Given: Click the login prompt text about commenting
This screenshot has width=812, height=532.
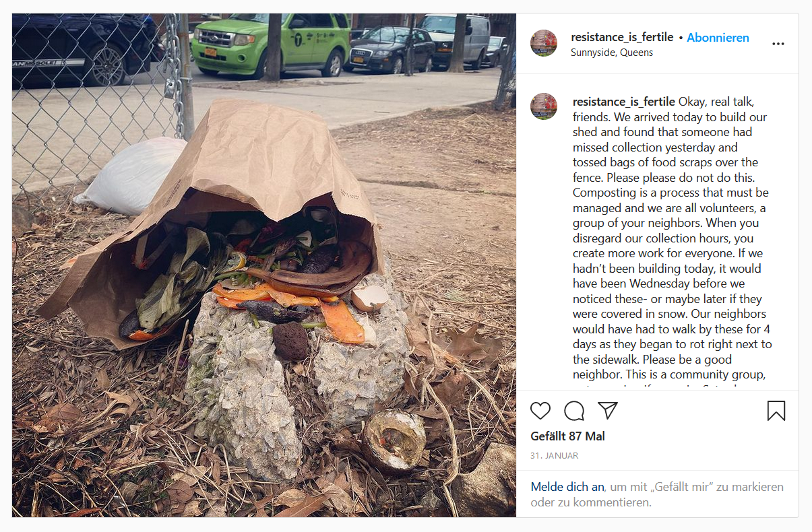Looking at the screenshot, I should click(x=657, y=494).
